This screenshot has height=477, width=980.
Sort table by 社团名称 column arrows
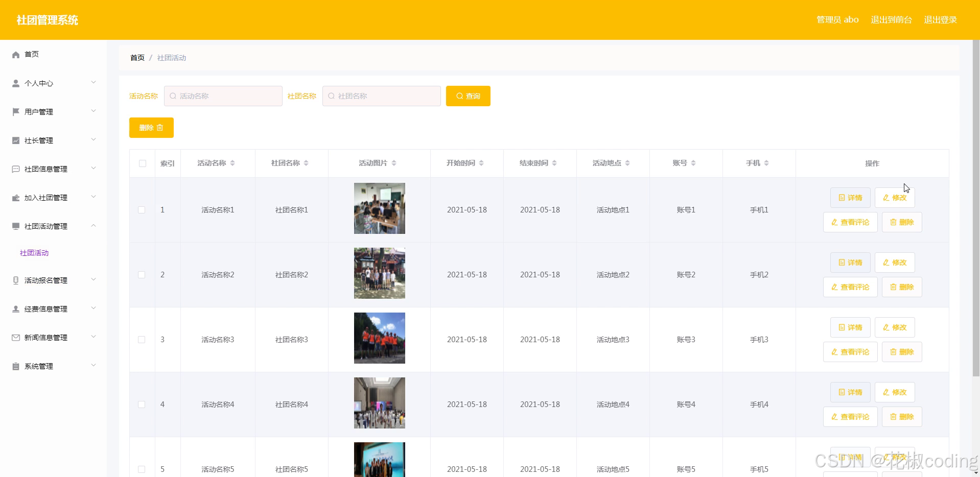click(306, 163)
